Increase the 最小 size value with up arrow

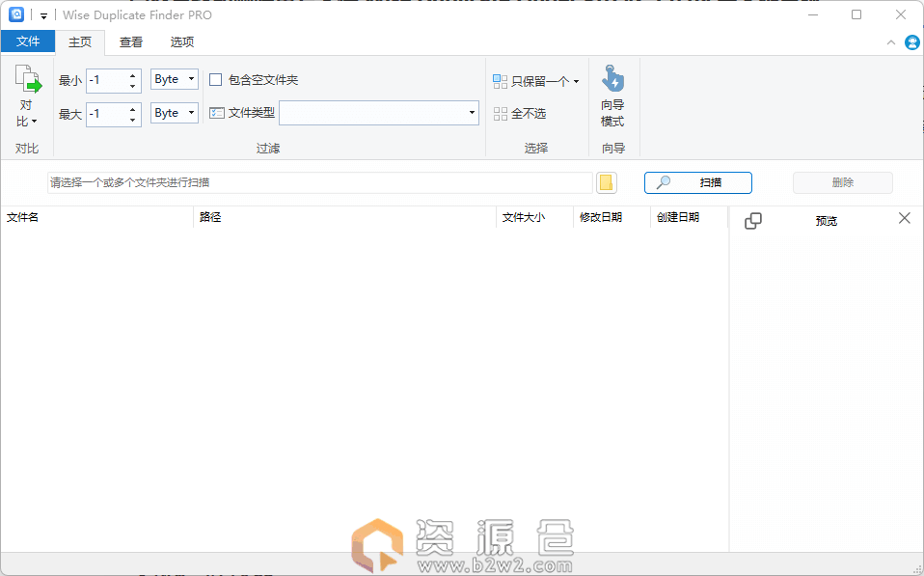tap(132, 75)
